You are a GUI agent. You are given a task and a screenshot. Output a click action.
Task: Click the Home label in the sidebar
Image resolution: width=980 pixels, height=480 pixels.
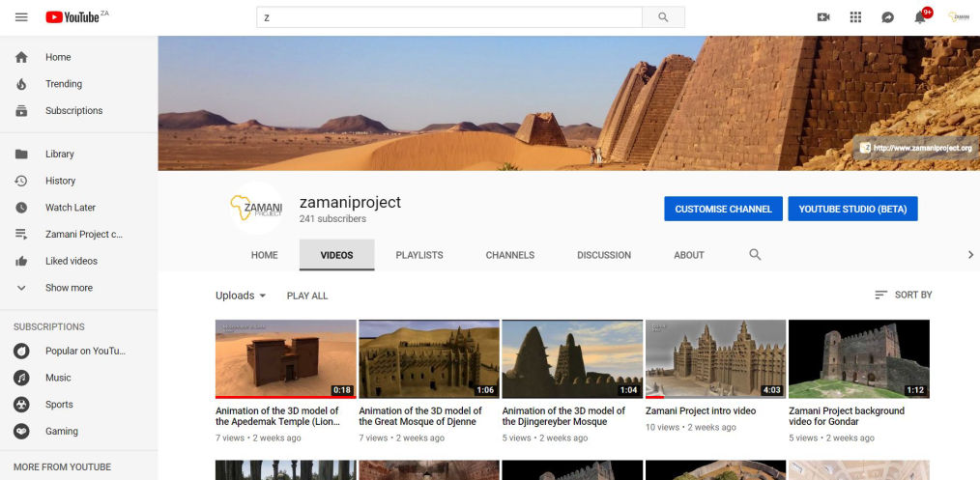[58, 57]
